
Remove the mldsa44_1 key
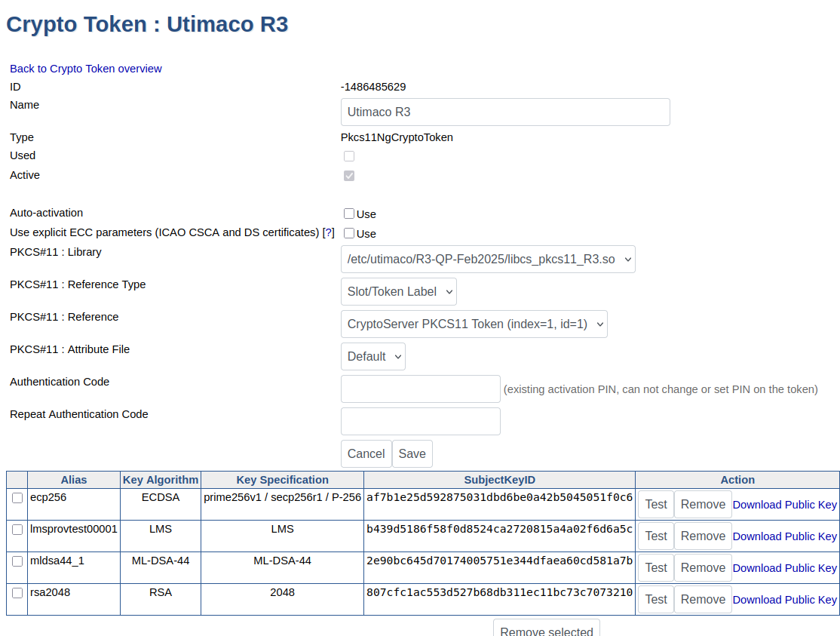pyautogui.click(x=702, y=567)
